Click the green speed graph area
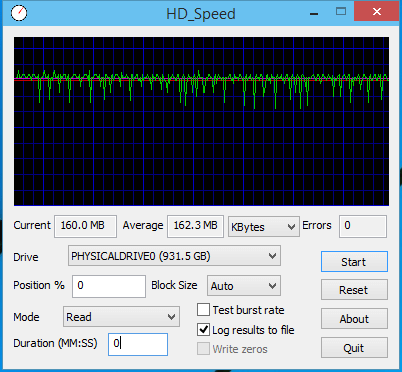 pos(201,121)
